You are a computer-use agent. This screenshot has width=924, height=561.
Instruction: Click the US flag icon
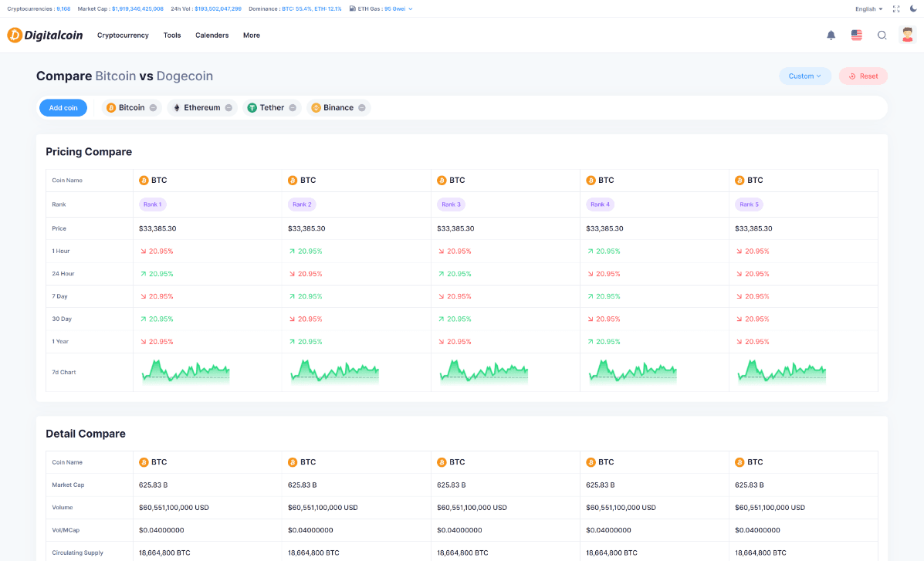pos(856,35)
